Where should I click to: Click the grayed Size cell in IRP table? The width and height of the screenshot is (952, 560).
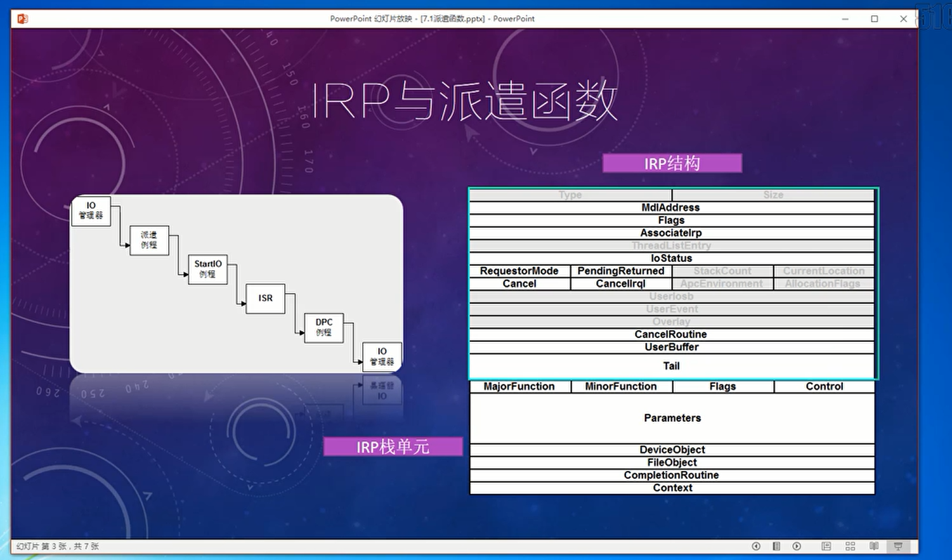(773, 195)
